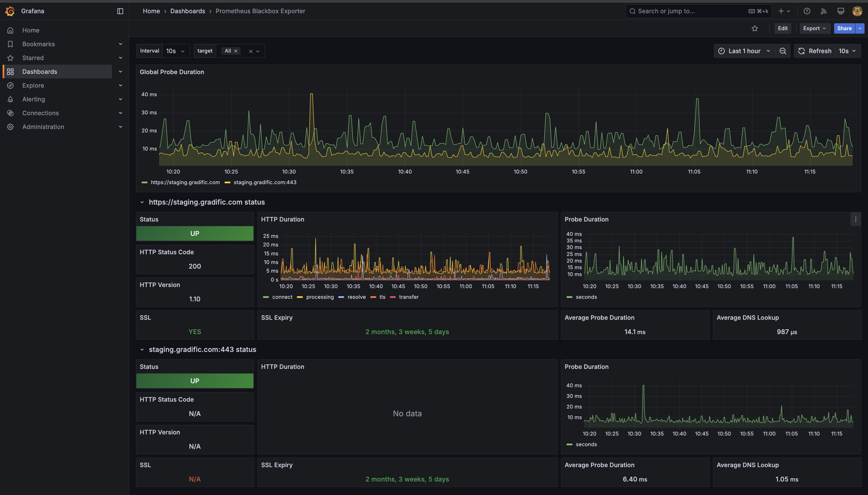Expand the Administration section chevron

click(121, 127)
